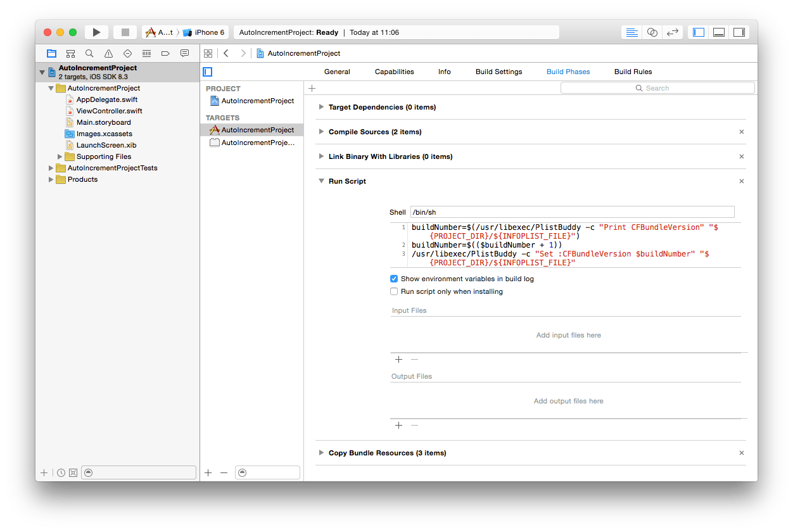Screen dimensions: 793x532
Task: Collapse the Run Script section
Action: coord(322,181)
